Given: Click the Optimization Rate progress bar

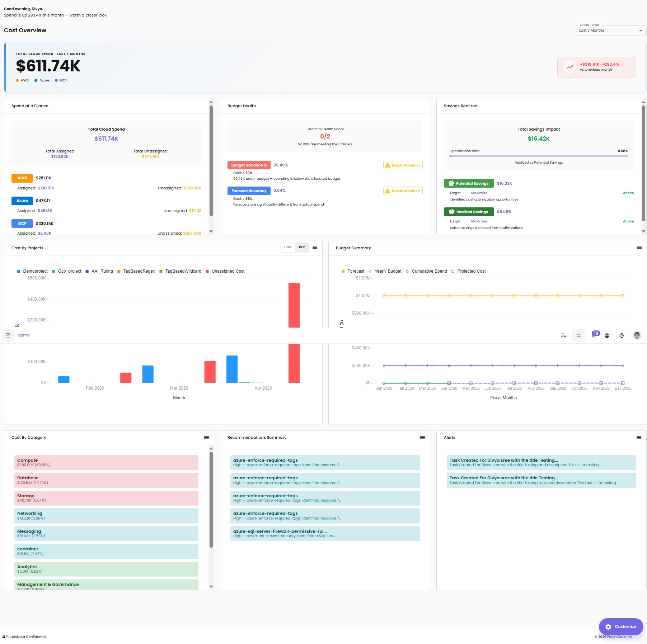Looking at the screenshot, I should pyautogui.click(x=539, y=156).
